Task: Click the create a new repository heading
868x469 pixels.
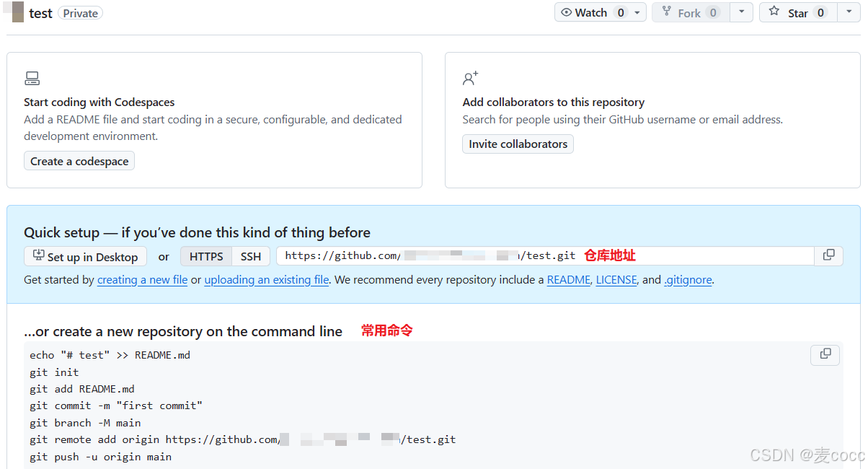Action: pyautogui.click(x=183, y=332)
